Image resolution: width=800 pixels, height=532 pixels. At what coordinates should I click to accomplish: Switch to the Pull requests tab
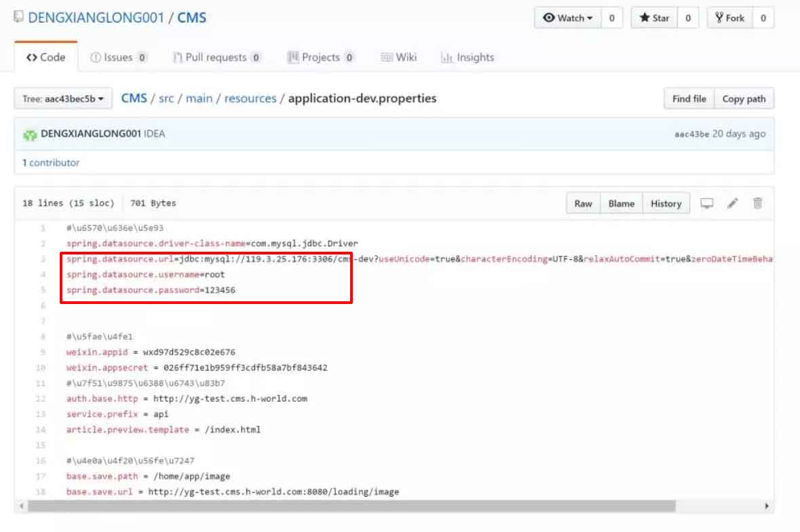[216, 58]
